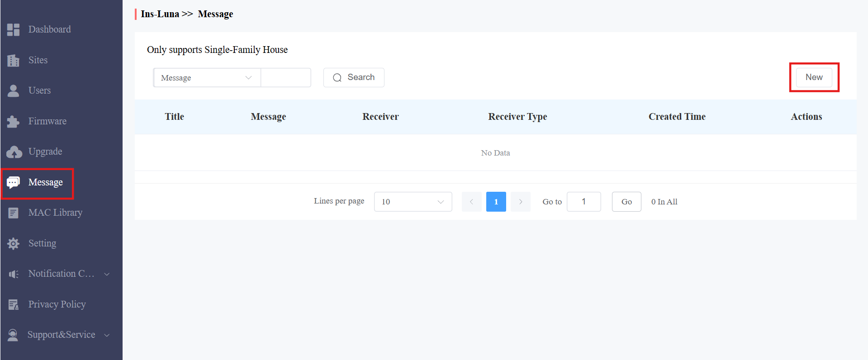Expand the Notification Center submenu arrow
This screenshot has width=868, height=360.
(x=107, y=274)
